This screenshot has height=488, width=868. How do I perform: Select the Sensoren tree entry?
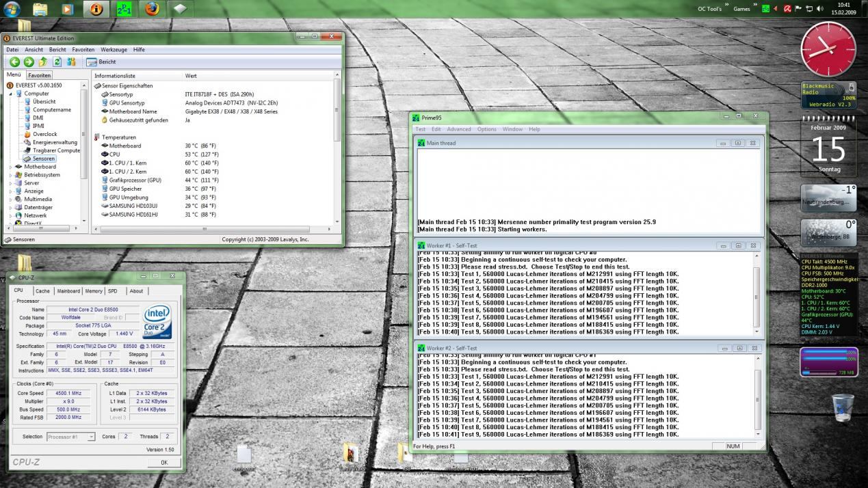44,159
